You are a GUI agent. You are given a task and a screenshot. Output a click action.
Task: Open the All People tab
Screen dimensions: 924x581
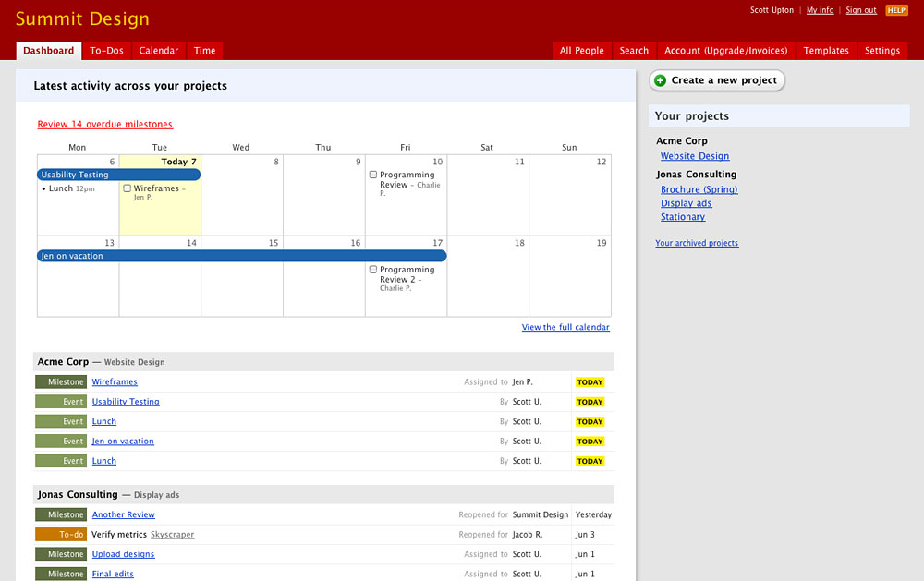tap(581, 51)
